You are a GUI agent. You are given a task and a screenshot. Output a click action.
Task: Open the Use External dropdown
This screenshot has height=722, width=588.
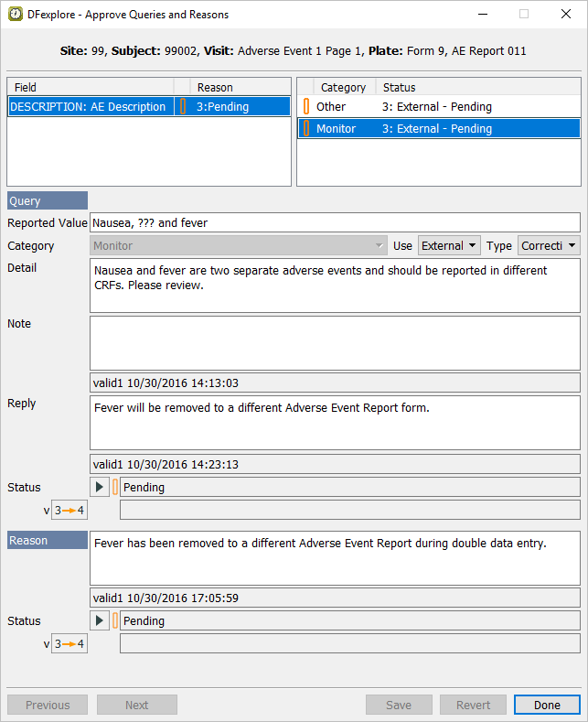449,246
